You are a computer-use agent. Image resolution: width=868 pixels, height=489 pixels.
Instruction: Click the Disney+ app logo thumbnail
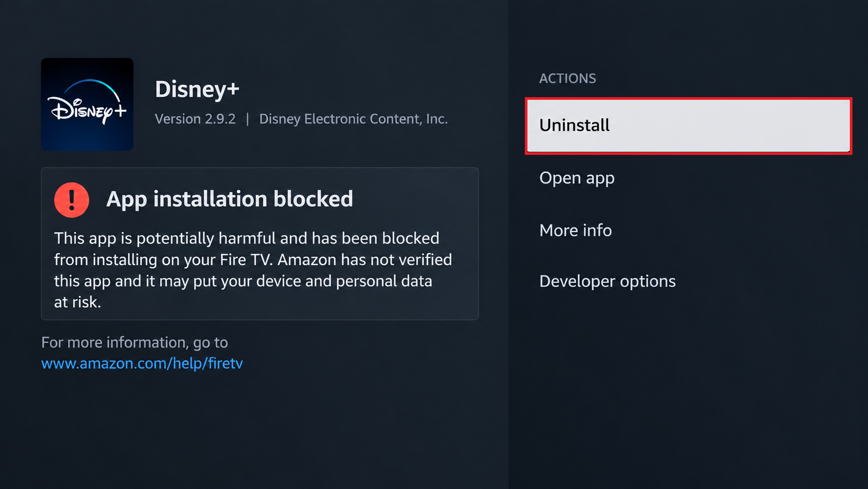87,104
